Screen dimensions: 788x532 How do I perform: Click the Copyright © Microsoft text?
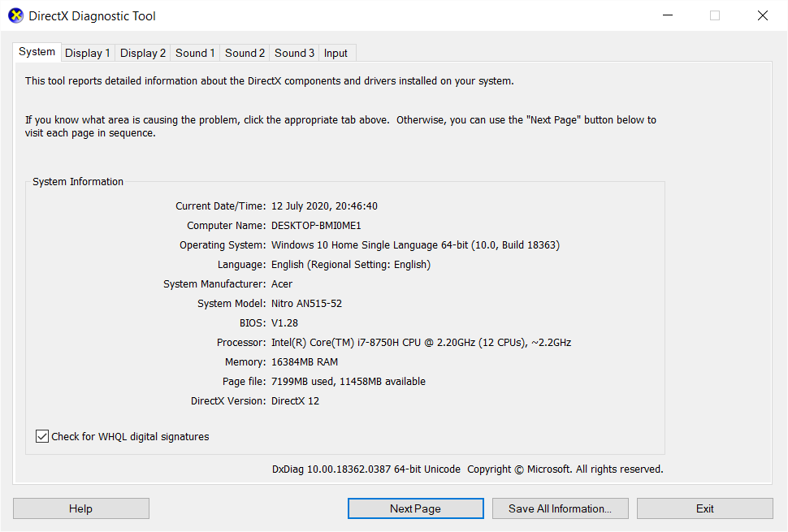(565, 469)
